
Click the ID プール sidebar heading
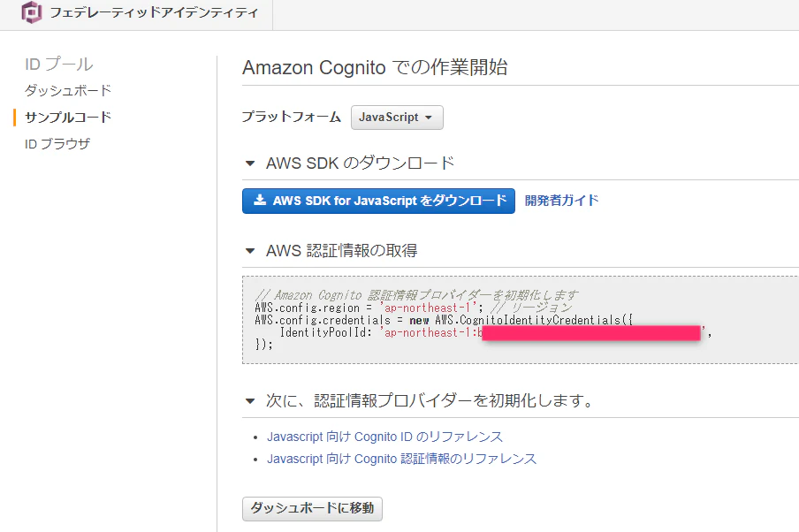[59, 65]
